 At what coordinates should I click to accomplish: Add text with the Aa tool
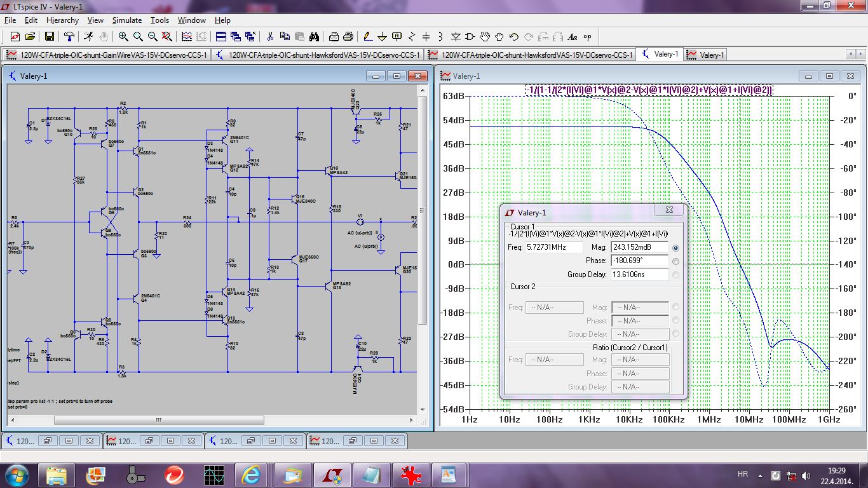click(573, 37)
